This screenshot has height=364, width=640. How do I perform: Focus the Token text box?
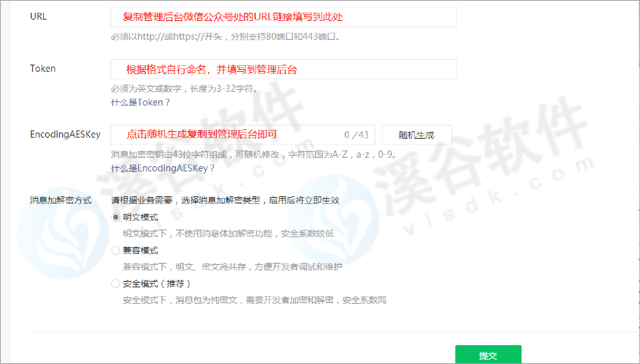click(283, 69)
